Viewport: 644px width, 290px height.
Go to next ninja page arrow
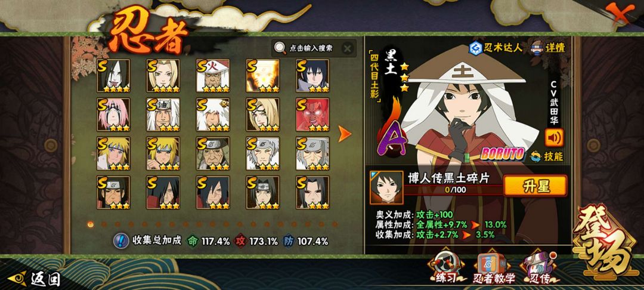click(x=344, y=134)
